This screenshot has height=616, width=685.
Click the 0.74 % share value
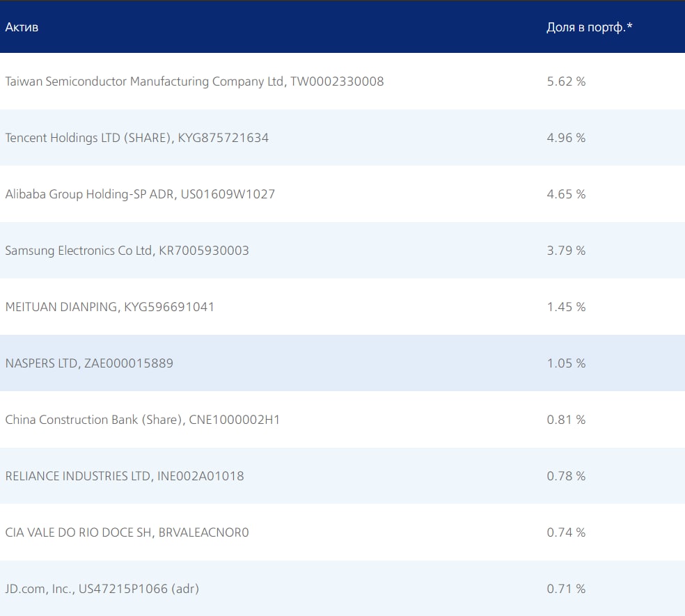click(566, 532)
